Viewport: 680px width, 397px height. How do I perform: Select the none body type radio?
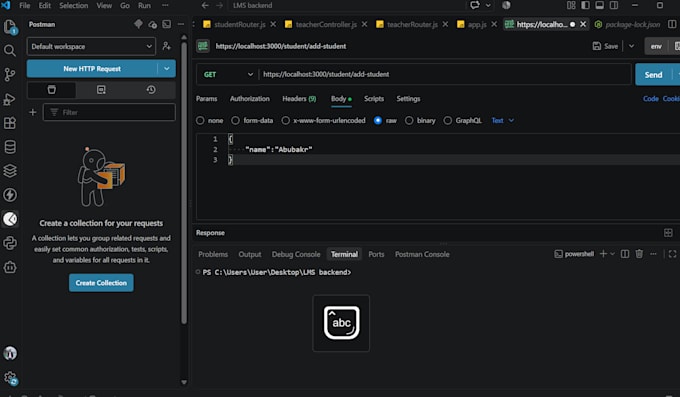click(200, 121)
